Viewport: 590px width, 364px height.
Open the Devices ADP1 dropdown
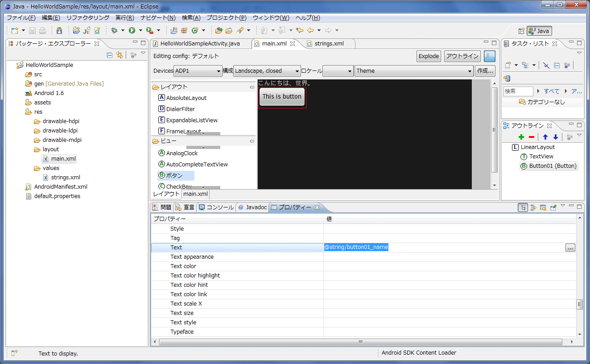pyautogui.click(x=198, y=71)
